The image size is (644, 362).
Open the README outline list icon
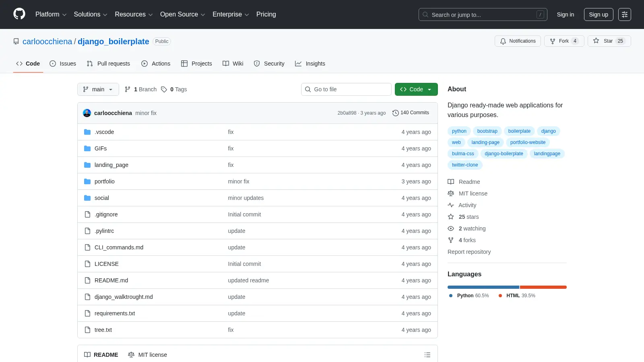[427, 355]
